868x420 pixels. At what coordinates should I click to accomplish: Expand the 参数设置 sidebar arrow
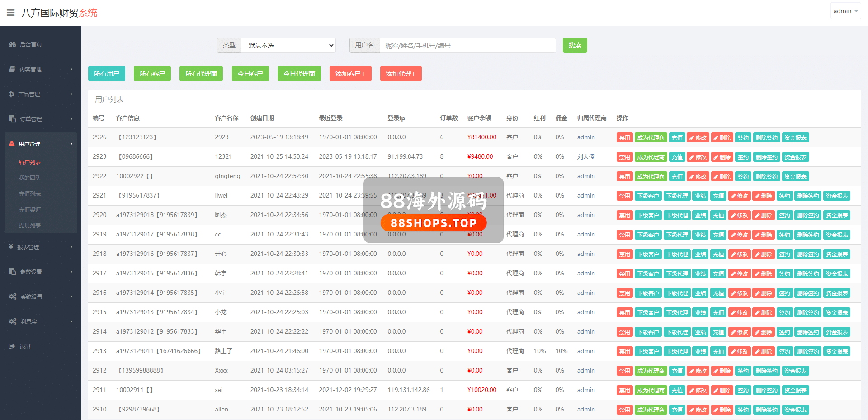pos(71,272)
